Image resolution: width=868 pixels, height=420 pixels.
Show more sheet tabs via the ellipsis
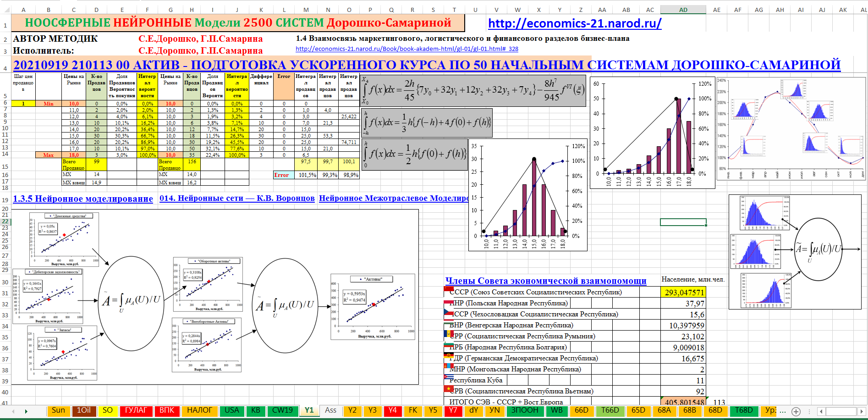(x=783, y=411)
